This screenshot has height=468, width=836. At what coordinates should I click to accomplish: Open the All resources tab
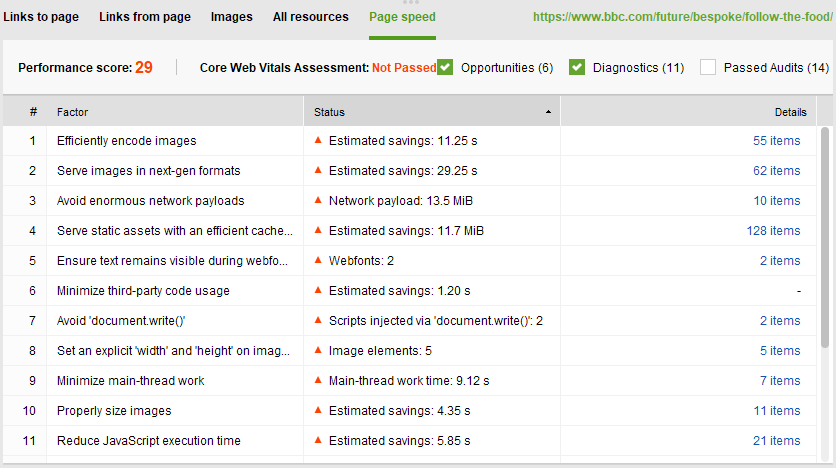pyautogui.click(x=311, y=17)
